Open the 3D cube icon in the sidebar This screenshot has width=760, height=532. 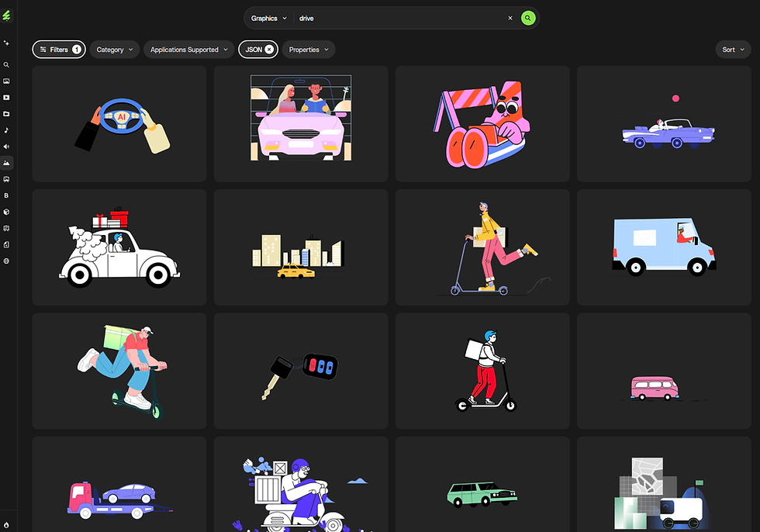click(6, 212)
